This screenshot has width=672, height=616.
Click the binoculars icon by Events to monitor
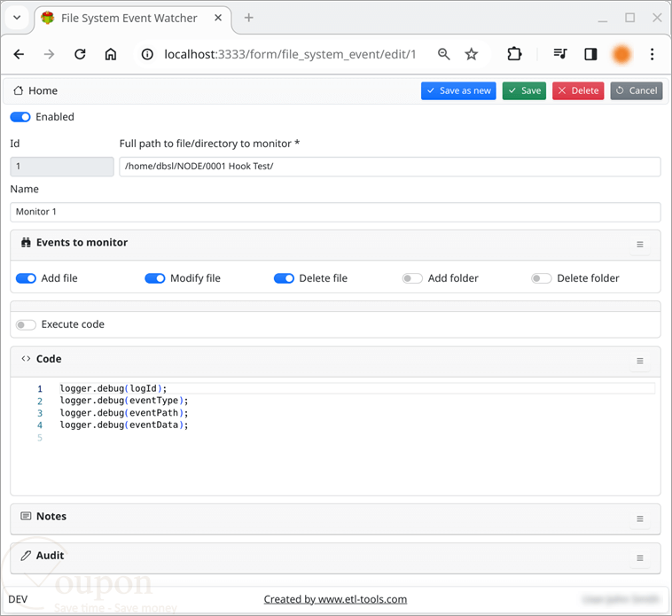tap(26, 243)
